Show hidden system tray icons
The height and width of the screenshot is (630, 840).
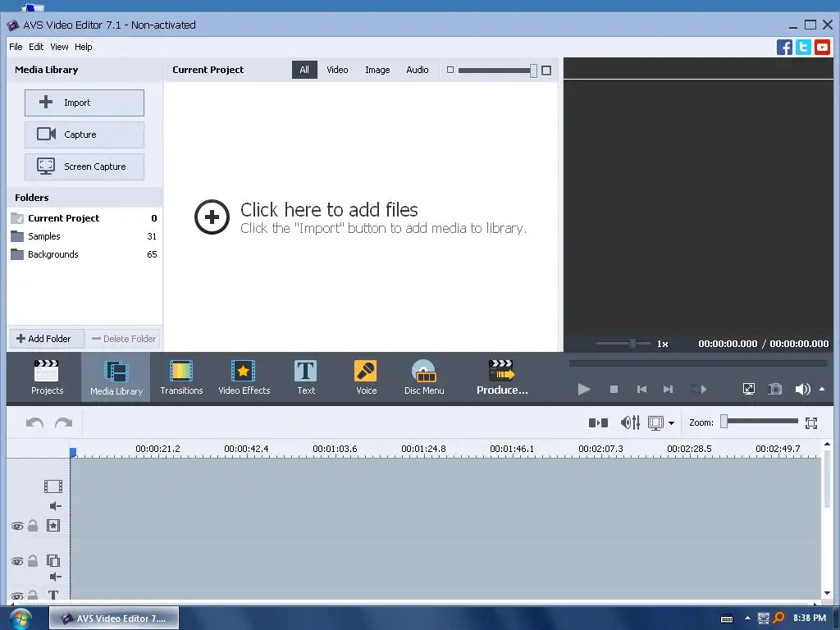747,619
